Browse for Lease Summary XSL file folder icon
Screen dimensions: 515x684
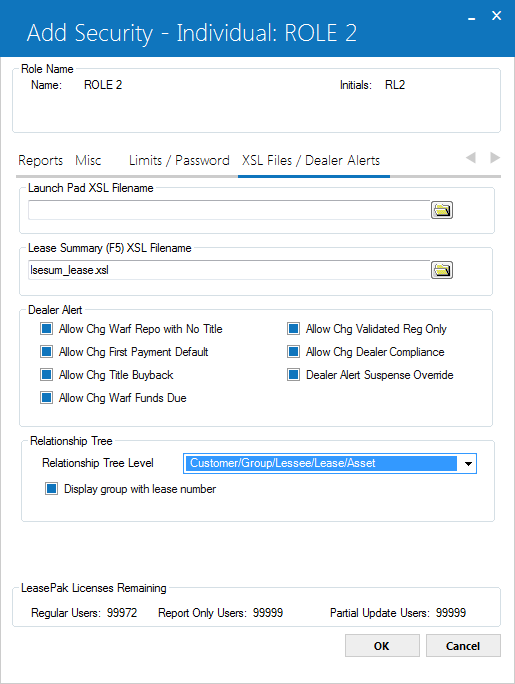tap(442, 270)
